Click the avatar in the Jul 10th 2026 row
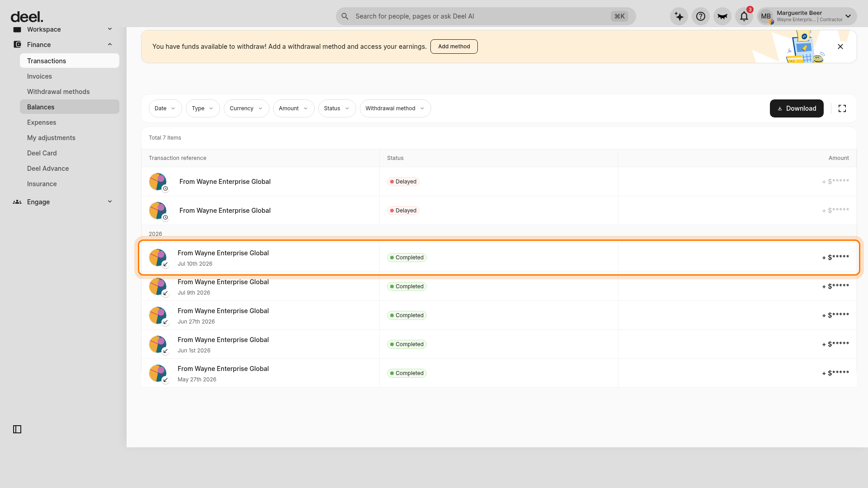 click(158, 258)
